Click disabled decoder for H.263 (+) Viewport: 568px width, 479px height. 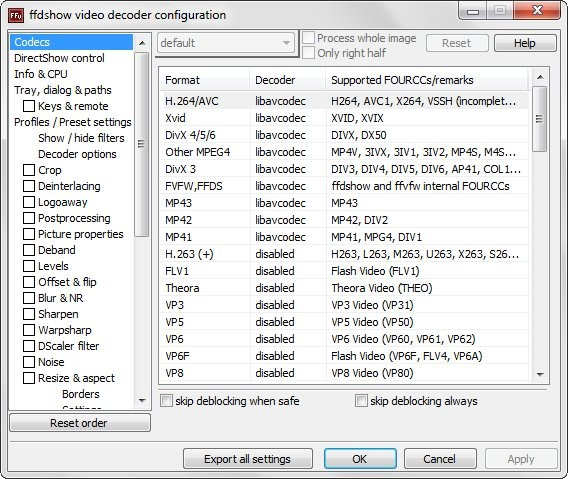click(275, 254)
